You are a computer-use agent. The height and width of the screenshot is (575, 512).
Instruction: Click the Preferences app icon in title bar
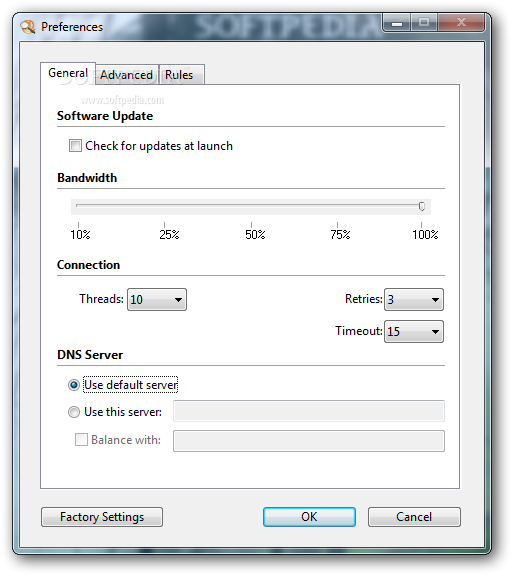[x=28, y=27]
